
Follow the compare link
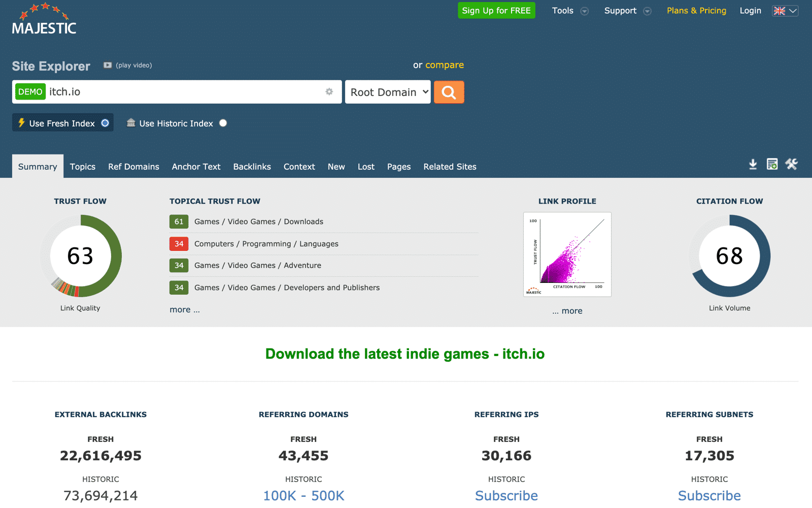pyautogui.click(x=445, y=65)
